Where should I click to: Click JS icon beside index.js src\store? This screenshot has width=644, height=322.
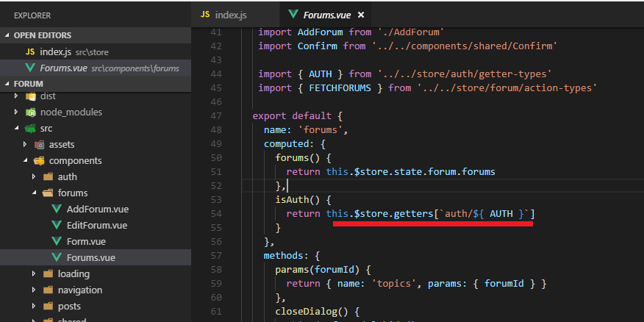click(x=30, y=52)
